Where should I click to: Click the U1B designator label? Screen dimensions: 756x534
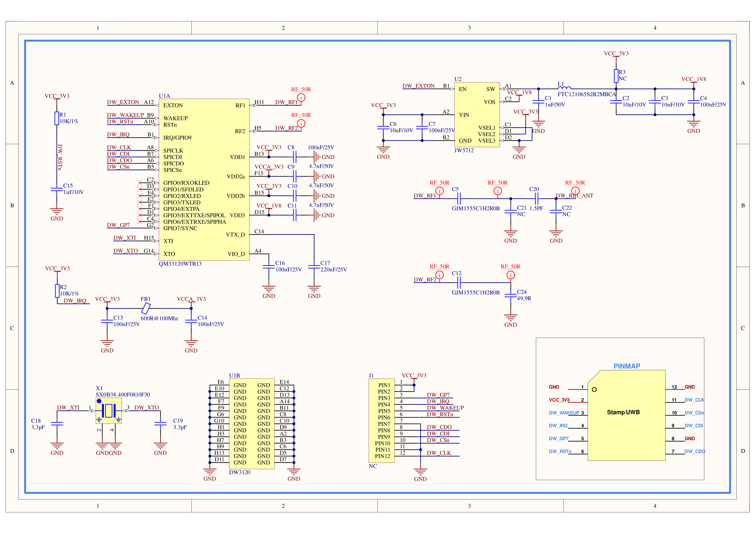pyautogui.click(x=234, y=376)
